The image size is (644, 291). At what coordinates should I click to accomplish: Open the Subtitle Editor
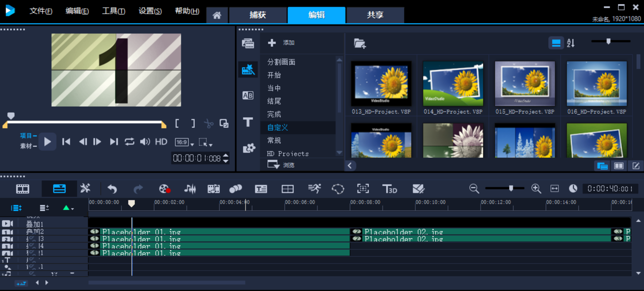tap(261, 189)
